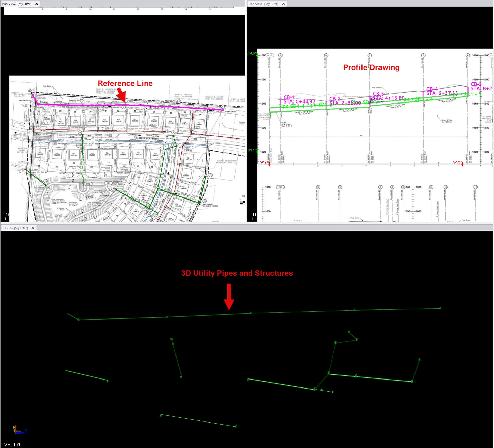Click the 3D axis orientation indicator

pos(18,430)
